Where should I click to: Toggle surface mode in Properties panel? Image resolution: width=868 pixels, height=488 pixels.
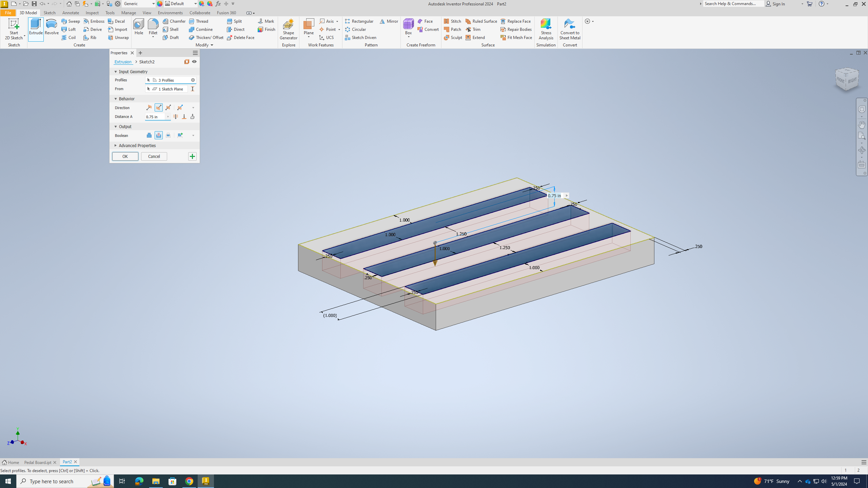point(187,62)
